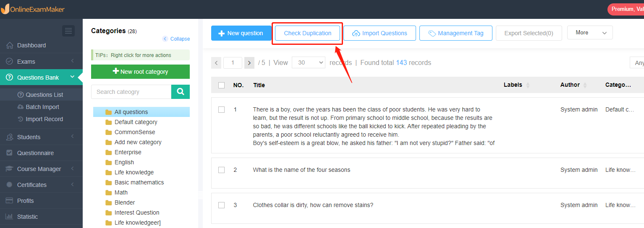Image resolution: width=644 pixels, height=228 pixels.
Task: Click the Check Duplication button
Action: (x=307, y=33)
